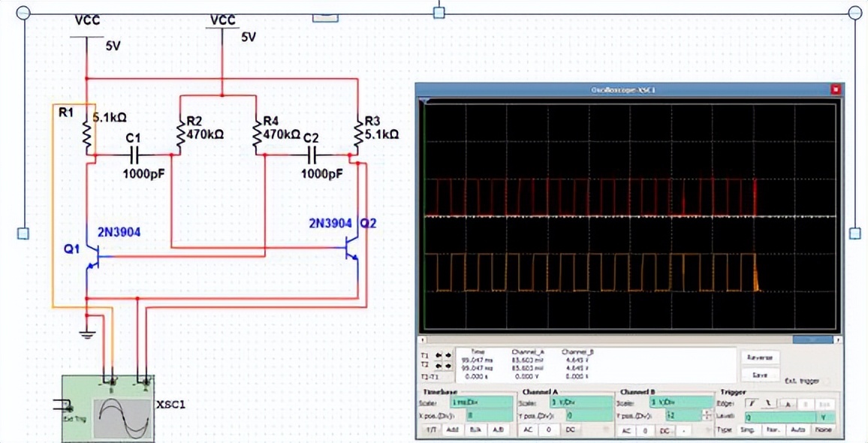Switch display mode to B/A
This screenshot has height=443, width=868.
tap(475, 429)
